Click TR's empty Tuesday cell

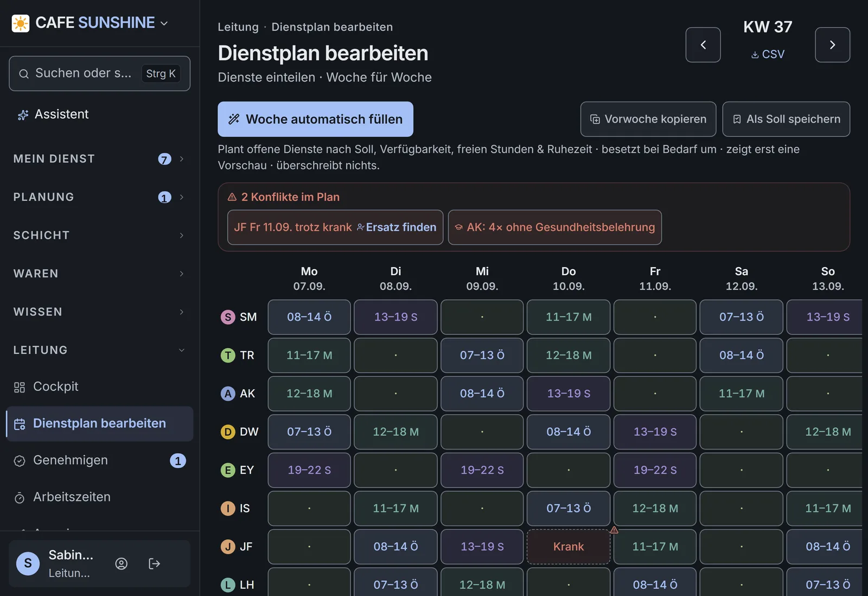point(395,356)
